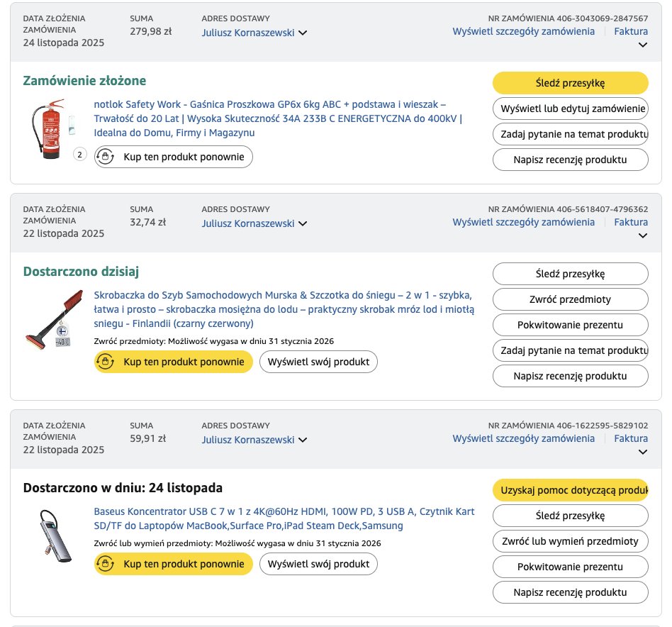The height and width of the screenshot is (627, 672).
Task: Open the notlok Gaśnica Proszkowa product title link
Action: click(x=278, y=118)
